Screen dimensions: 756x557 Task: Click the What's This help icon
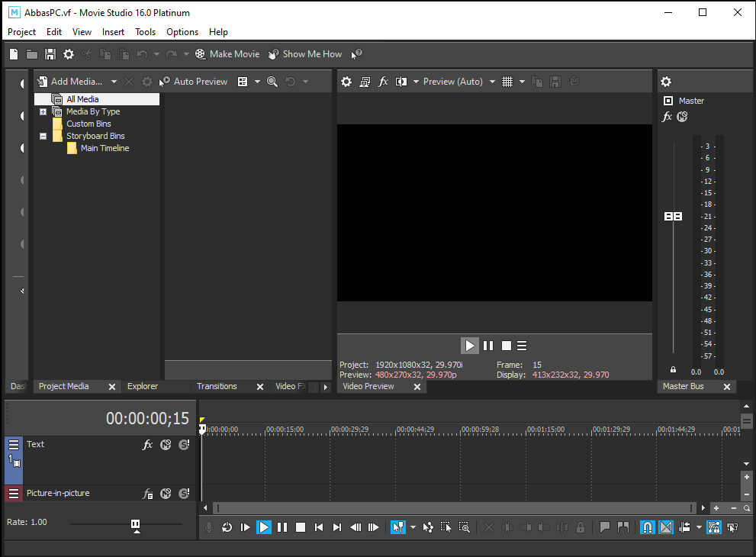click(x=357, y=54)
